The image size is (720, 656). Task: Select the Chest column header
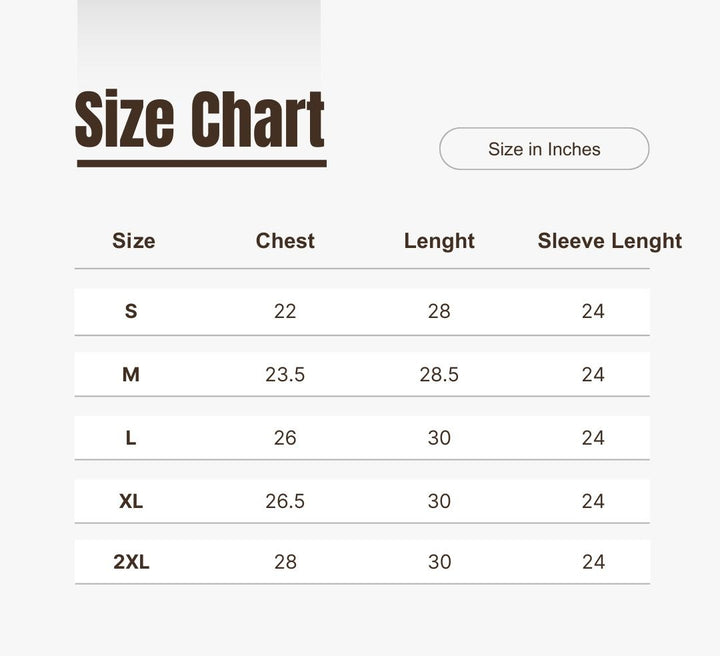(x=285, y=241)
